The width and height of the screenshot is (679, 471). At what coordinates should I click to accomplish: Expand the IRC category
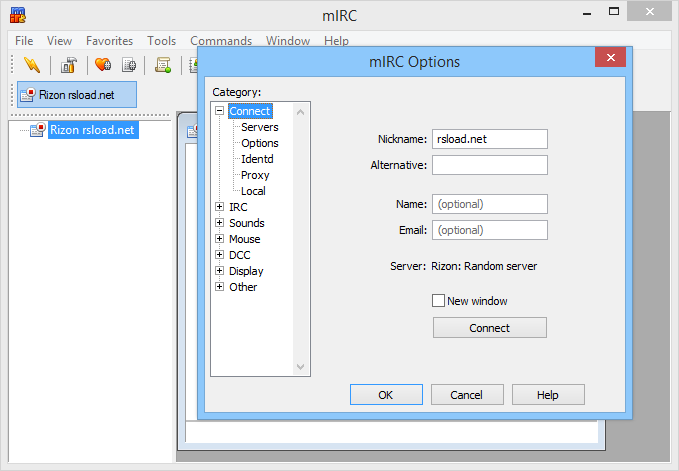point(220,207)
